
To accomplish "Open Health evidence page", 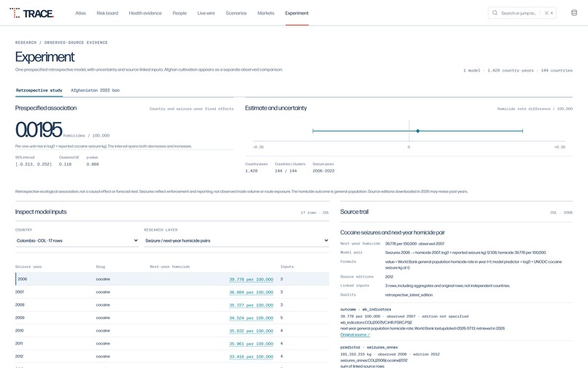I will 145,13.
